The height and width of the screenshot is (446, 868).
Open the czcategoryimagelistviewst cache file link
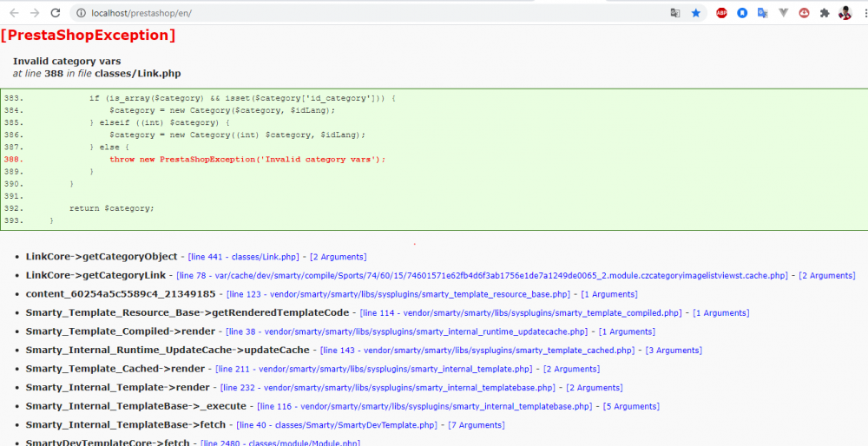(482, 276)
